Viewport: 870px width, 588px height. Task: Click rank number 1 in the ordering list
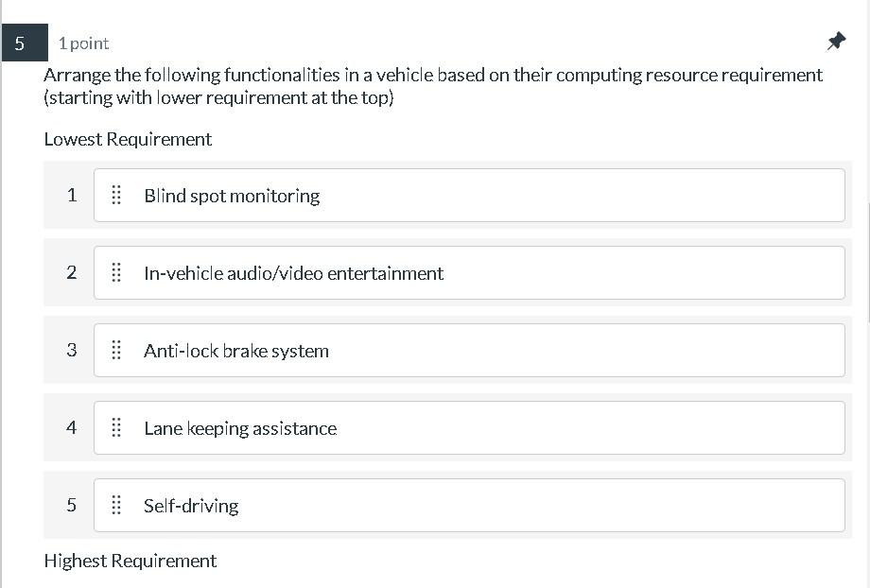(x=71, y=196)
